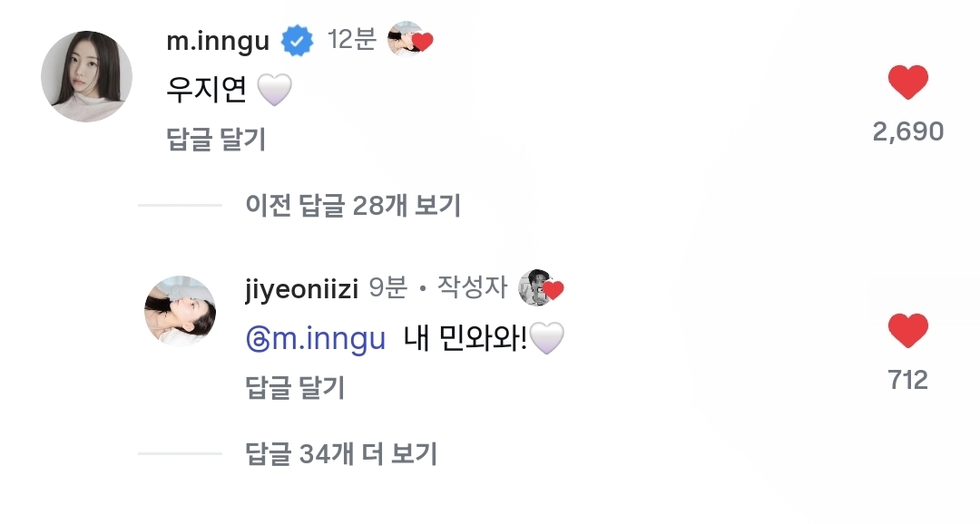Open m.inngu's profile picture
The width and height of the screenshot is (980, 524).
pyautogui.click(x=87, y=76)
